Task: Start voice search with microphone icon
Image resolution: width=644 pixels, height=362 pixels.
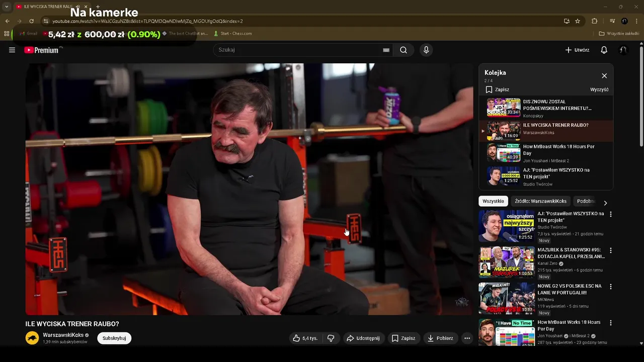Action: pyautogui.click(x=426, y=50)
